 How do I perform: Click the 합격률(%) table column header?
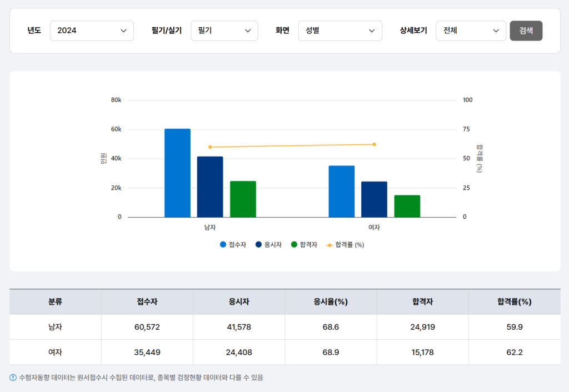514,301
